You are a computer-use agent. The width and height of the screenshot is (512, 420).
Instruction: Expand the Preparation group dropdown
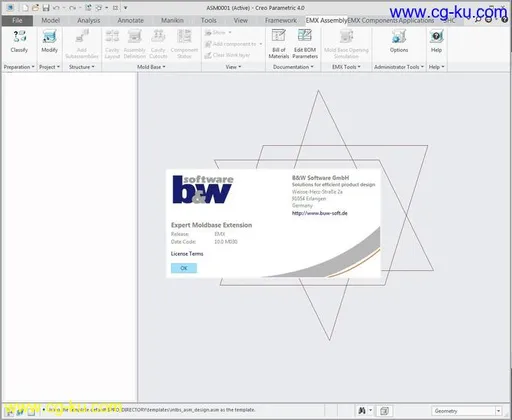[x=19, y=67]
